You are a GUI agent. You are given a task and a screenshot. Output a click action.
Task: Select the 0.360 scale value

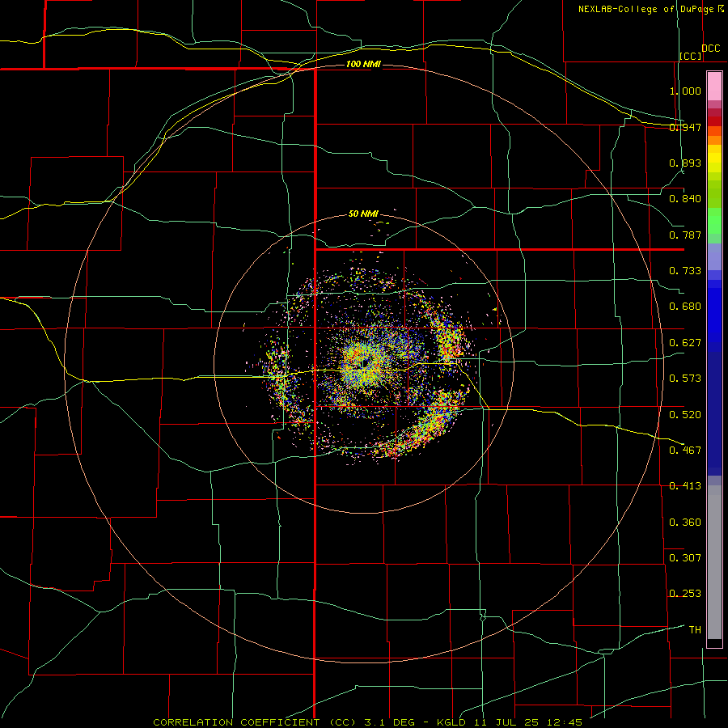point(685,523)
